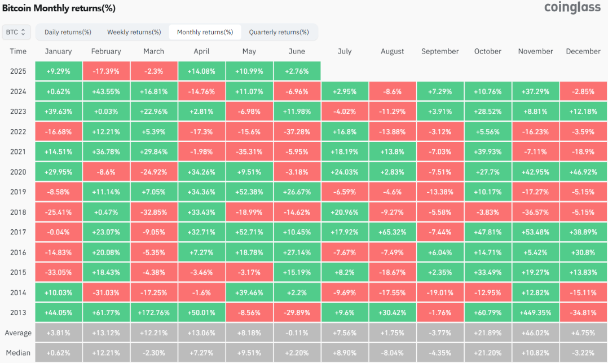
Task: Click the +46.02% November average cell
Action: click(535, 333)
